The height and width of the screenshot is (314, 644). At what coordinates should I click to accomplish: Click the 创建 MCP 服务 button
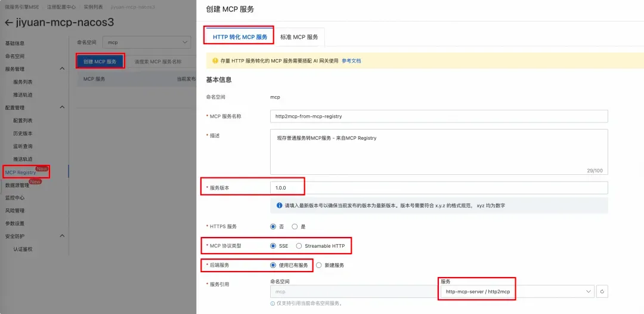[x=100, y=61]
